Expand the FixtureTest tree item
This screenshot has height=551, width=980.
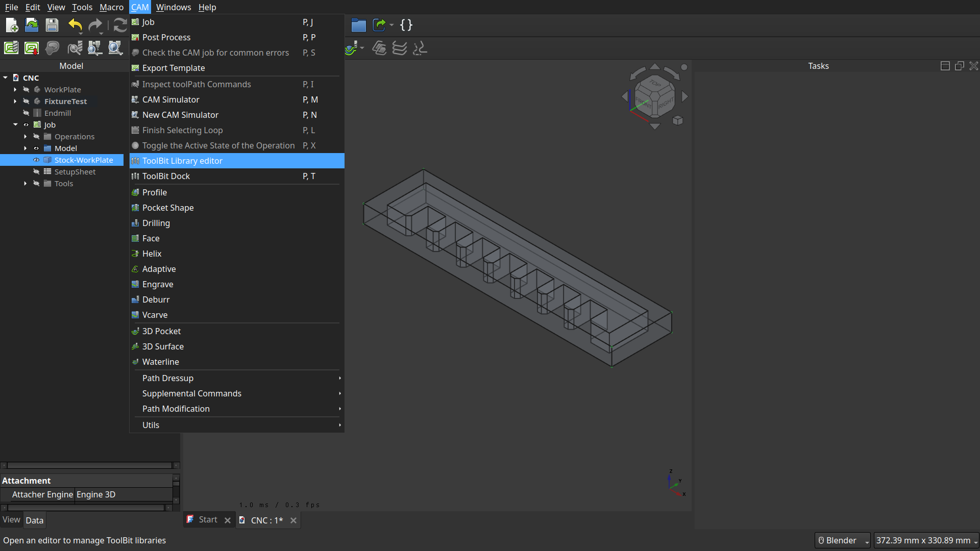pos(15,102)
